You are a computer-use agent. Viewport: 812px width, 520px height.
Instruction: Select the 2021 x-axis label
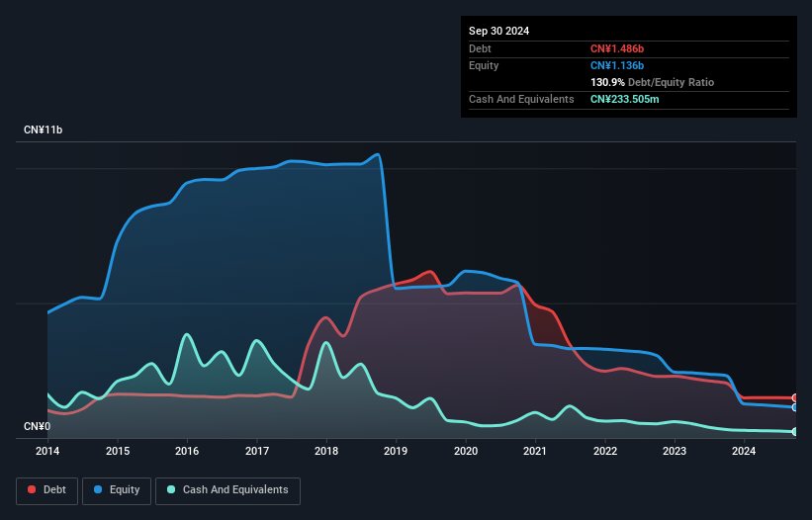(x=535, y=451)
